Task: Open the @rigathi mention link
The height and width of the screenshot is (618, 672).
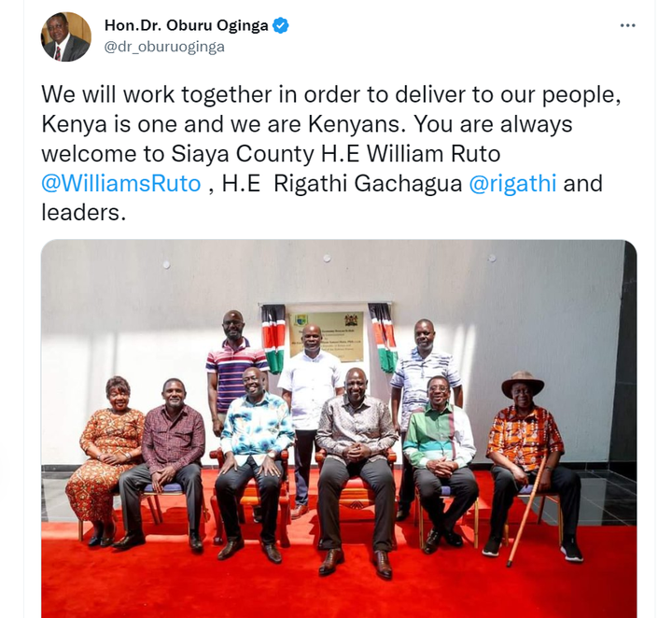Action: (512, 183)
